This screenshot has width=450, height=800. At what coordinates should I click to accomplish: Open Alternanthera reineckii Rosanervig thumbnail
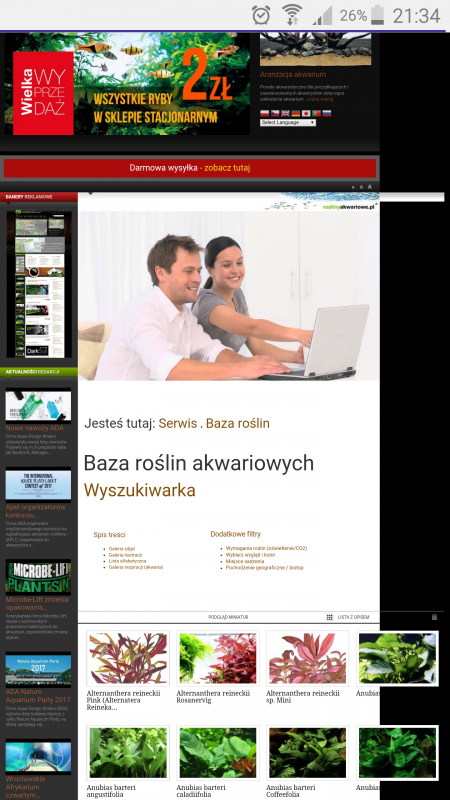[x=218, y=658]
